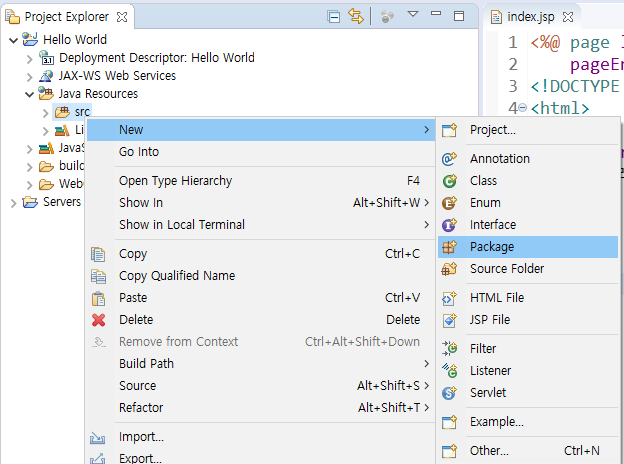Screen dimensions: 624x464
Task: Maximize the Project Explorer view
Action: (x=459, y=16)
